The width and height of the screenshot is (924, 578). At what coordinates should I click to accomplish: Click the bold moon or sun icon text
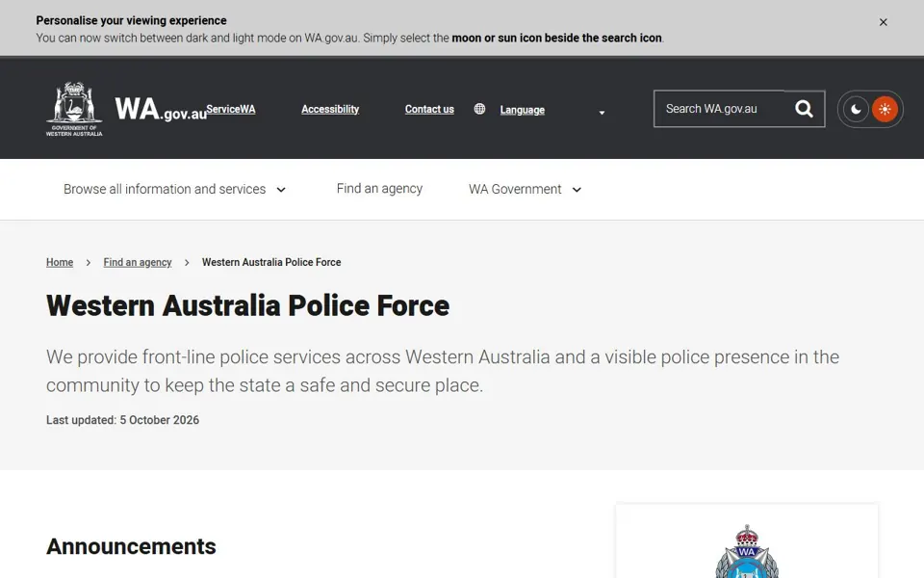coord(557,38)
